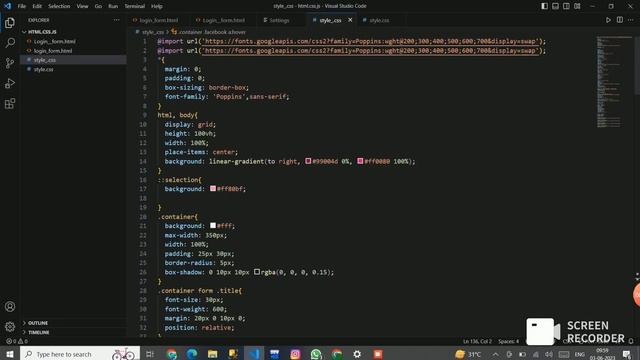
Task: Open the Edit menu
Action: tap(37, 6)
